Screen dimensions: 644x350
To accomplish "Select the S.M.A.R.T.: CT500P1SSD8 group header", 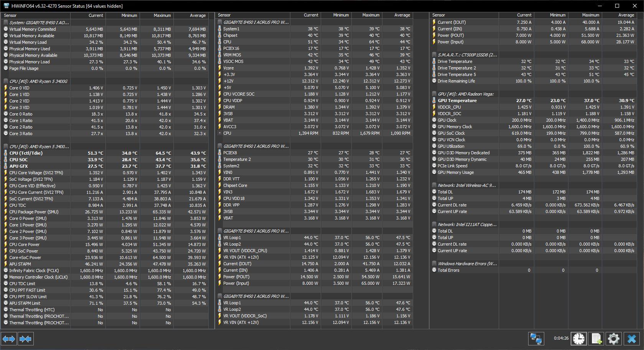I will pyautogui.click(x=533, y=55).
